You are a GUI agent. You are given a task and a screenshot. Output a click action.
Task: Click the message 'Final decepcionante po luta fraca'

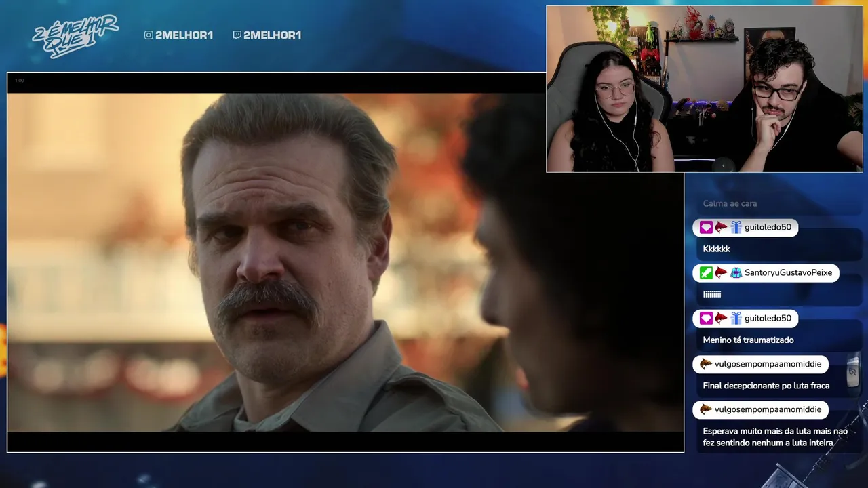(x=766, y=386)
